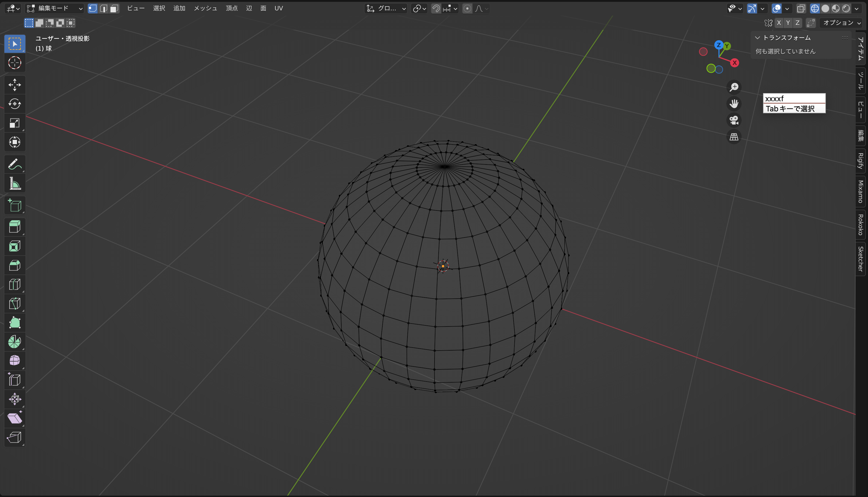
Task: Activate the Annotate pencil tool
Action: click(x=15, y=164)
